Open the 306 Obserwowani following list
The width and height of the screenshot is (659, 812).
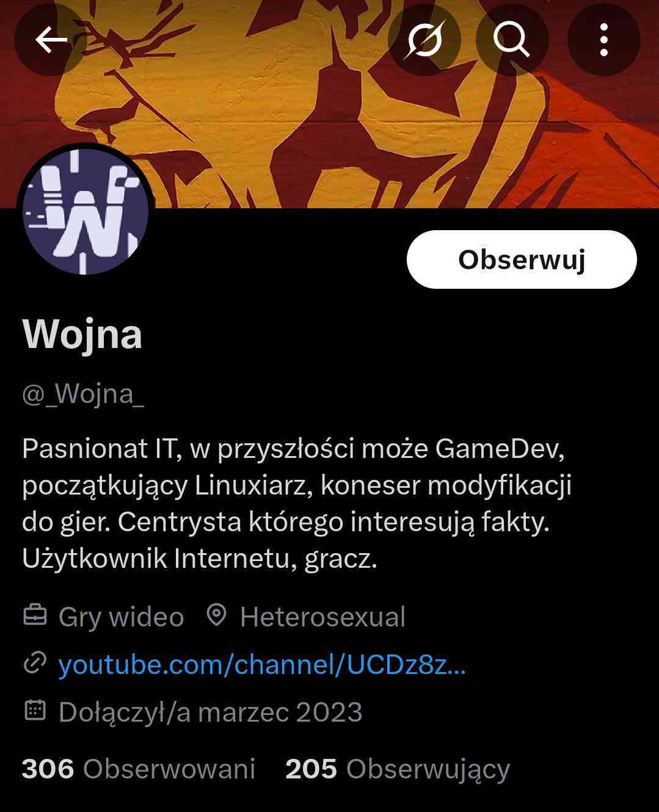138,769
